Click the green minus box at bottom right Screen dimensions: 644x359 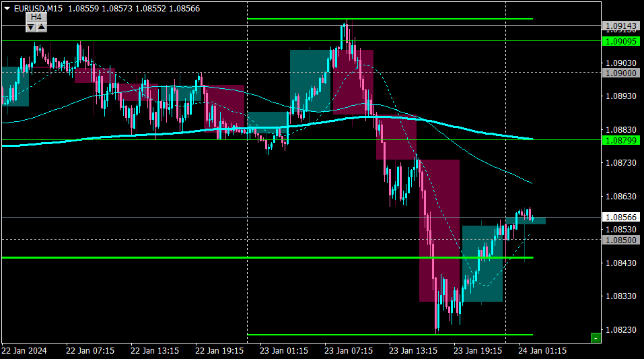pos(596,338)
